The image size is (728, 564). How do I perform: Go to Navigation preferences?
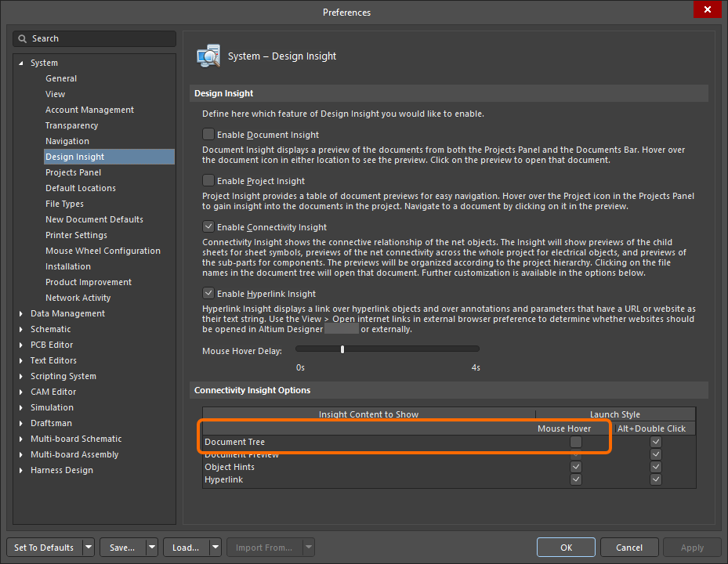(x=67, y=141)
